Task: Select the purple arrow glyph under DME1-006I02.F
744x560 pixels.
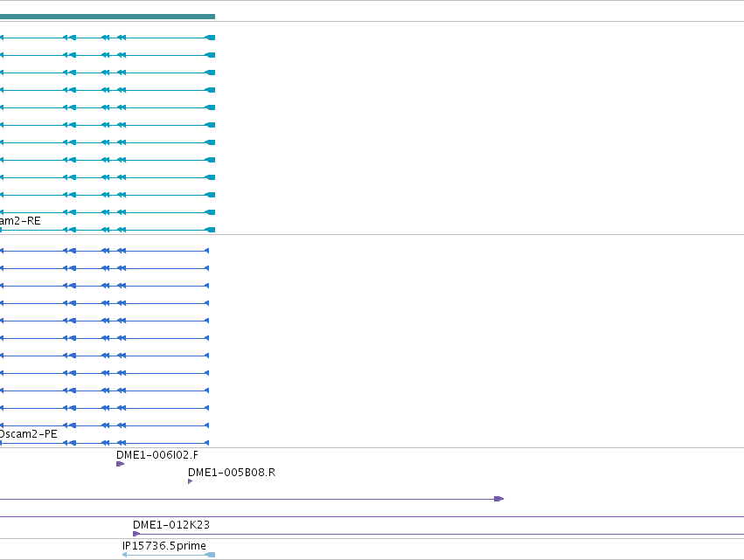Action: click(x=120, y=464)
